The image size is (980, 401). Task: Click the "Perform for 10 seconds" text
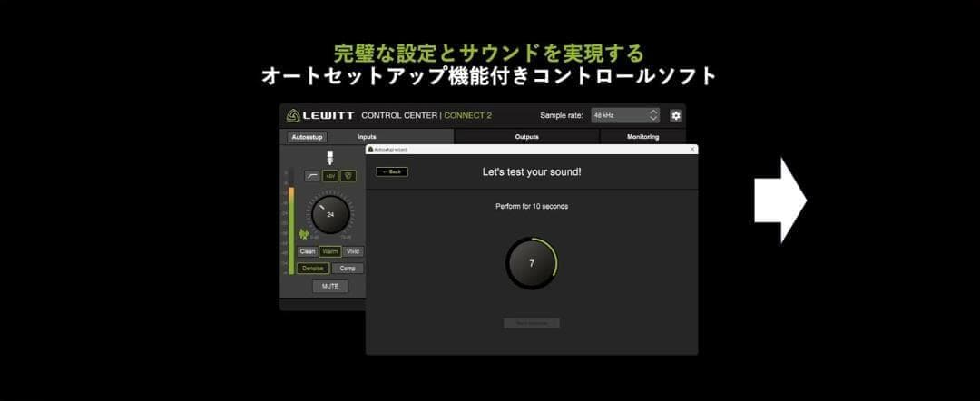(532, 206)
